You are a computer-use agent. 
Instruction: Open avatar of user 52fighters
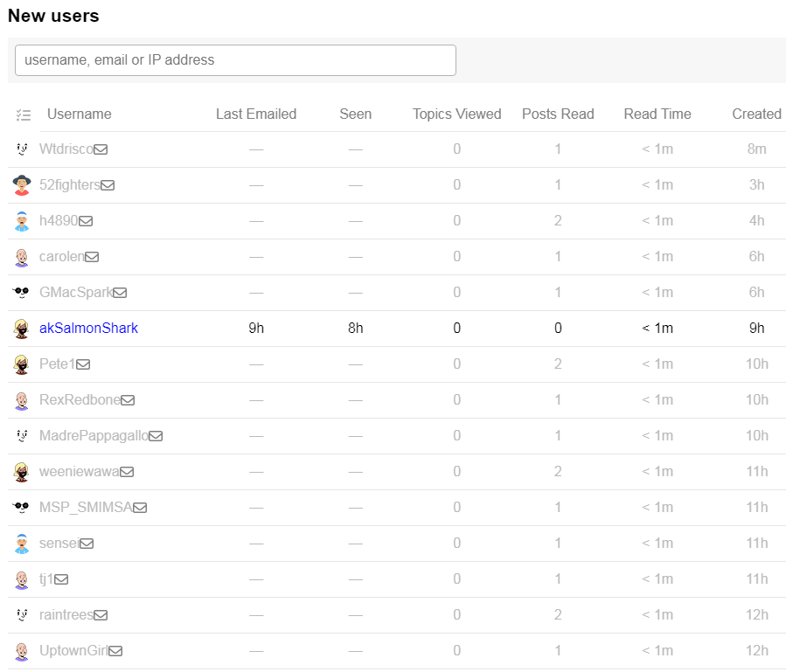pyautogui.click(x=22, y=185)
